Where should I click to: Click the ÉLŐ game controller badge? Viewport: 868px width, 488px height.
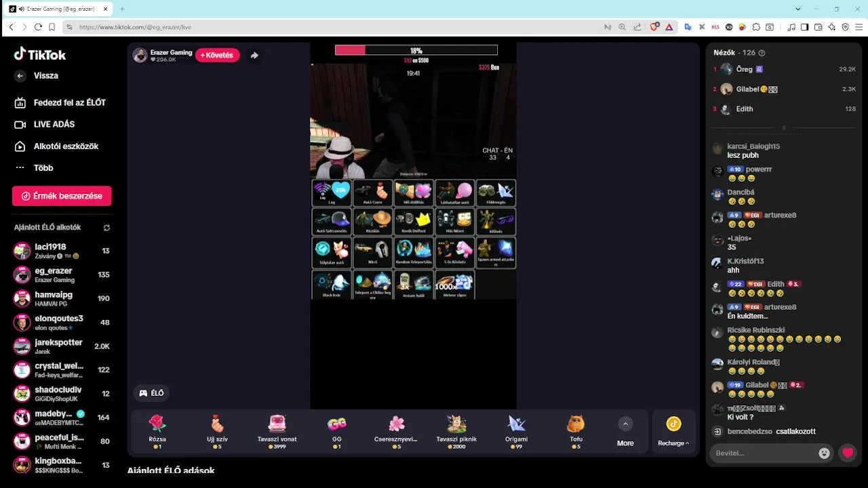152,393
